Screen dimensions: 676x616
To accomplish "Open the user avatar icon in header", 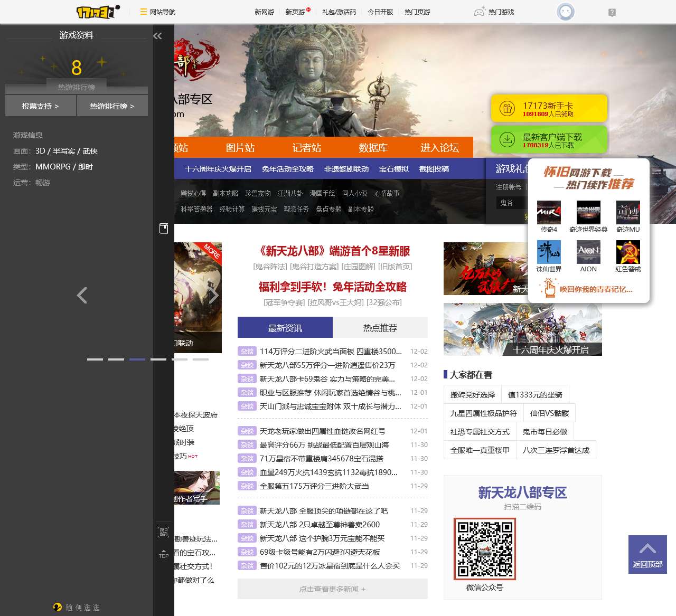I will [x=566, y=12].
